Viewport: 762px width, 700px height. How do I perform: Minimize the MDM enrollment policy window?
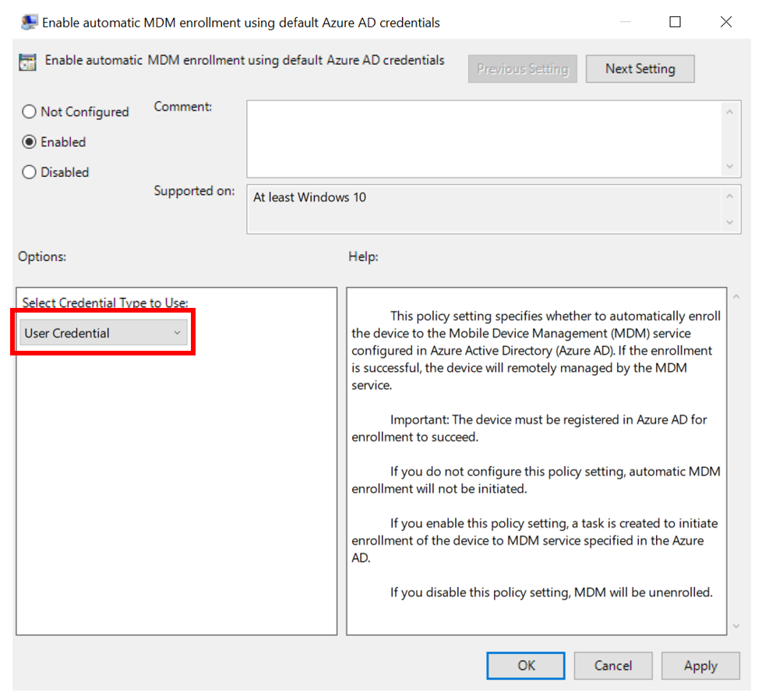tap(624, 23)
